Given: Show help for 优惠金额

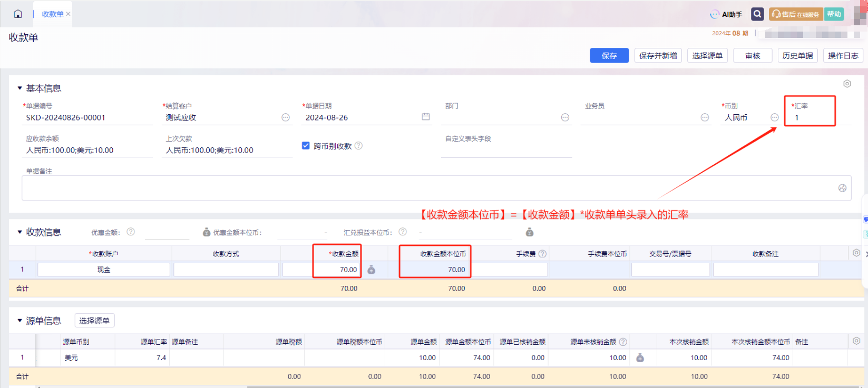Looking at the screenshot, I should 131,232.
